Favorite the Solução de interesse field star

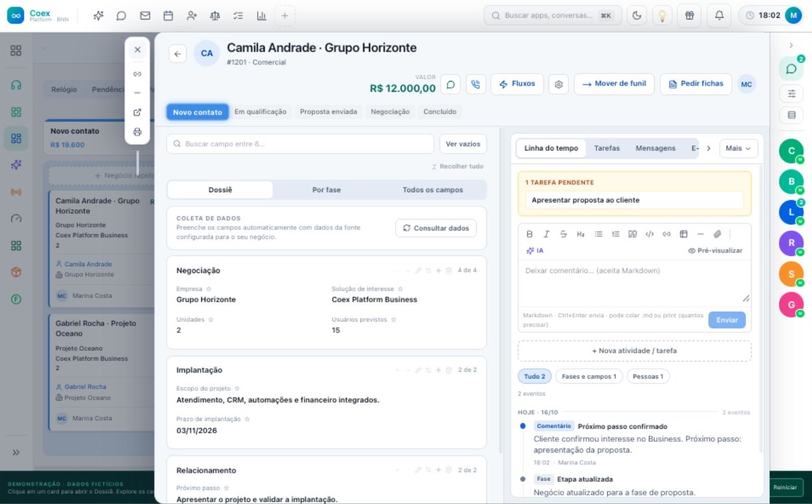(400, 289)
